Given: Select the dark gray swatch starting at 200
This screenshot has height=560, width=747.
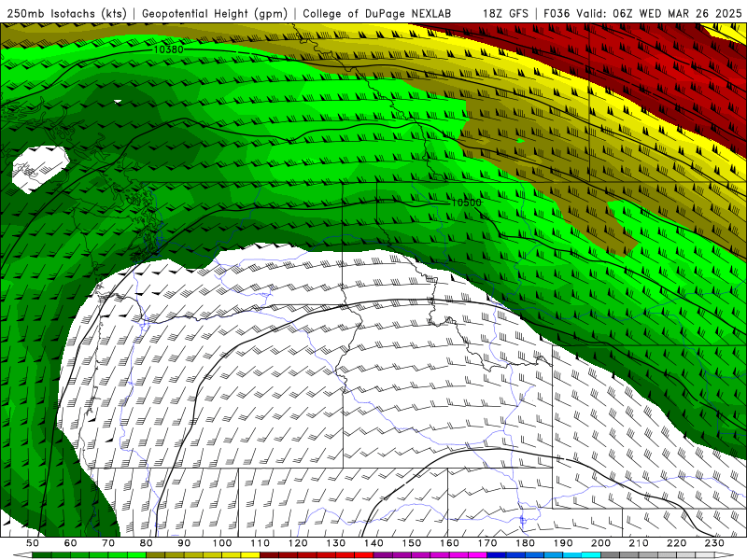Looking at the screenshot, I should [611, 555].
